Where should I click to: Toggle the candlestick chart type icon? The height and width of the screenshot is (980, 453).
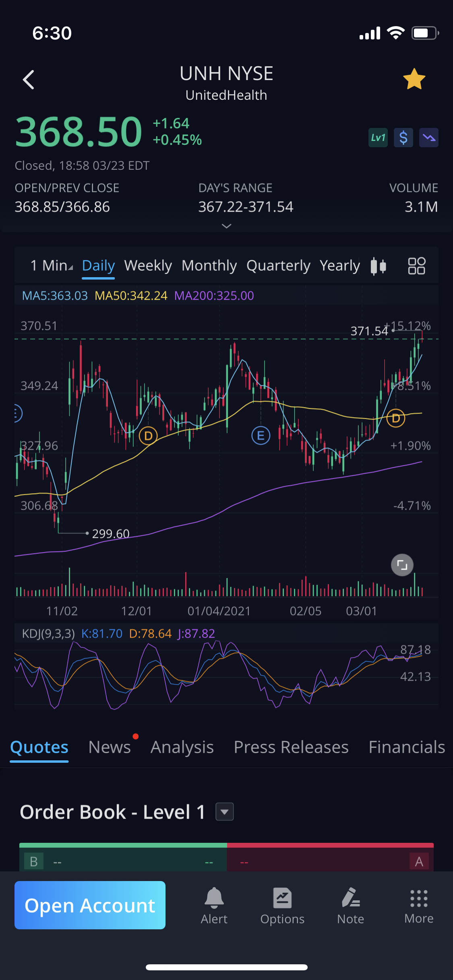378,266
